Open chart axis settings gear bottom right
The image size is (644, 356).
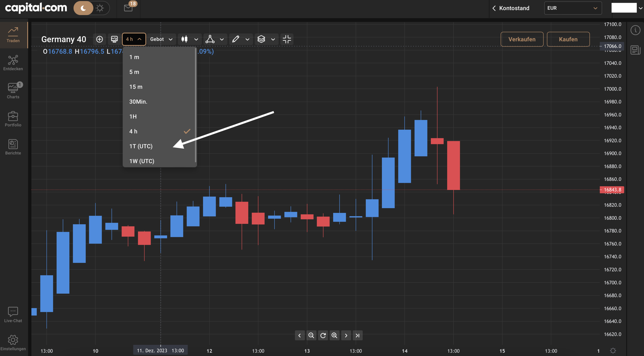pyautogui.click(x=613, y=350)
